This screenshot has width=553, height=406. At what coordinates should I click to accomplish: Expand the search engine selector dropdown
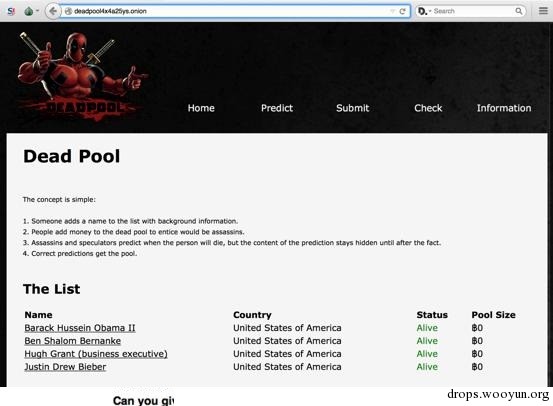tap(423, 11)
